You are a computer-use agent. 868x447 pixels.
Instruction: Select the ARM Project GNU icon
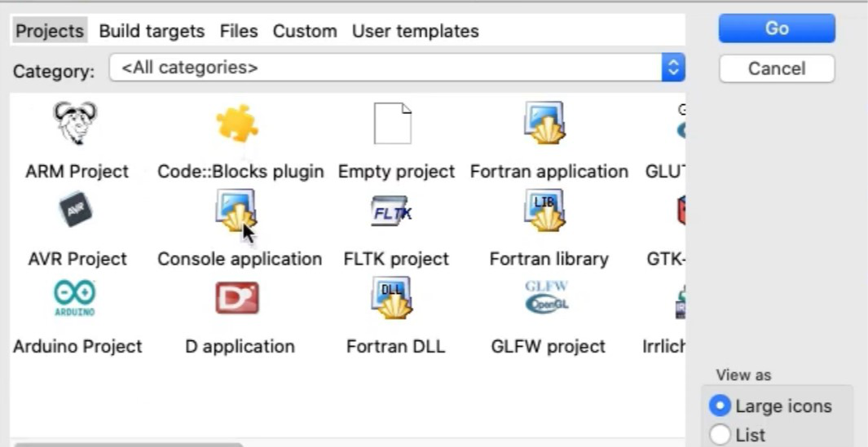[75, 124]
